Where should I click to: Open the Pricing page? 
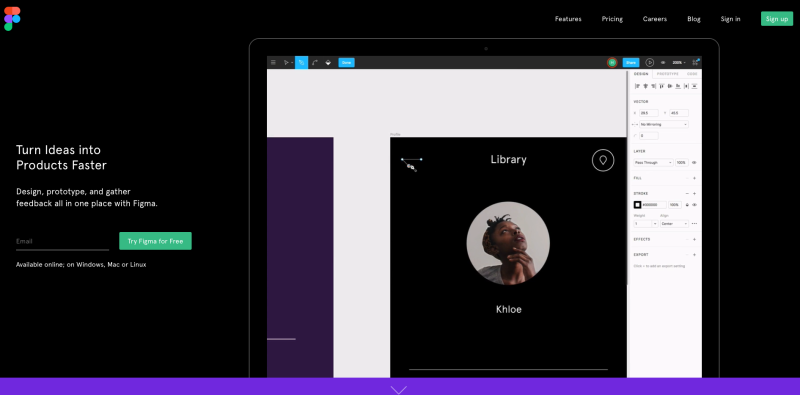click(612, 19)
